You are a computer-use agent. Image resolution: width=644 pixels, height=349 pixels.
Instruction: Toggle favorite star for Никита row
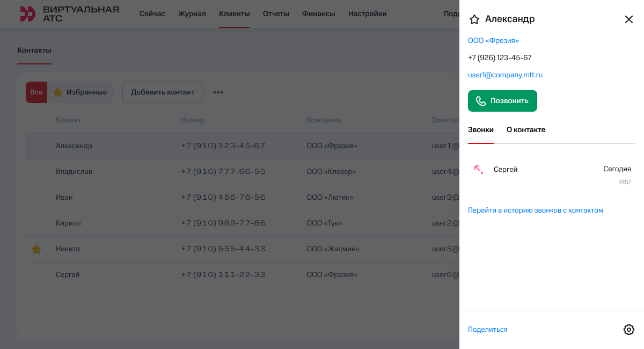pos(36,249)
